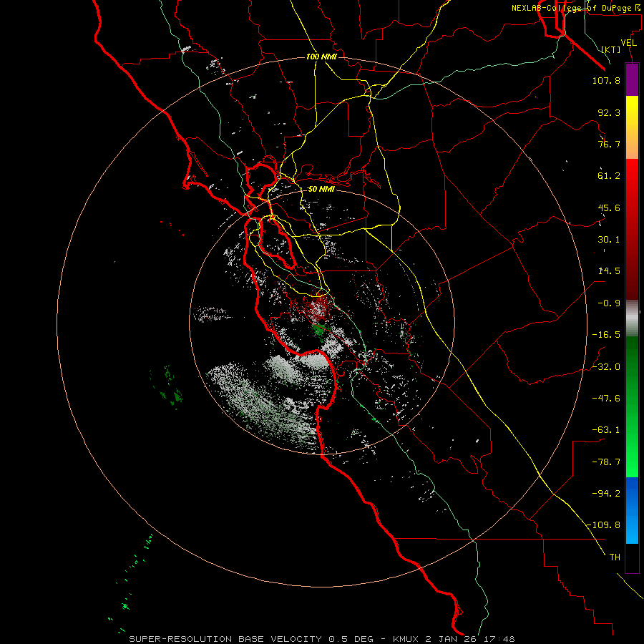
Task: Click the TH threshold label
Action: coord(615,557)
